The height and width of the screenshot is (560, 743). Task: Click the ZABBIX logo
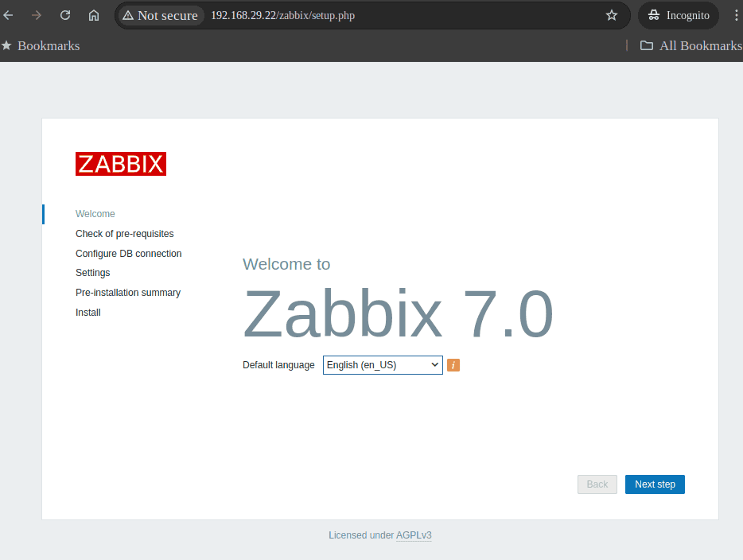[121, 164]
